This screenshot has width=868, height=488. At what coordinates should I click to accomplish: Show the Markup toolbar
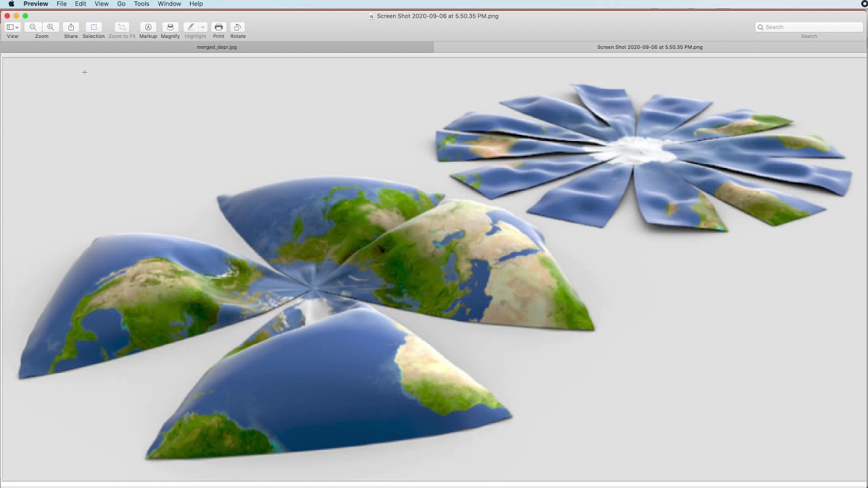pos(148,27)
